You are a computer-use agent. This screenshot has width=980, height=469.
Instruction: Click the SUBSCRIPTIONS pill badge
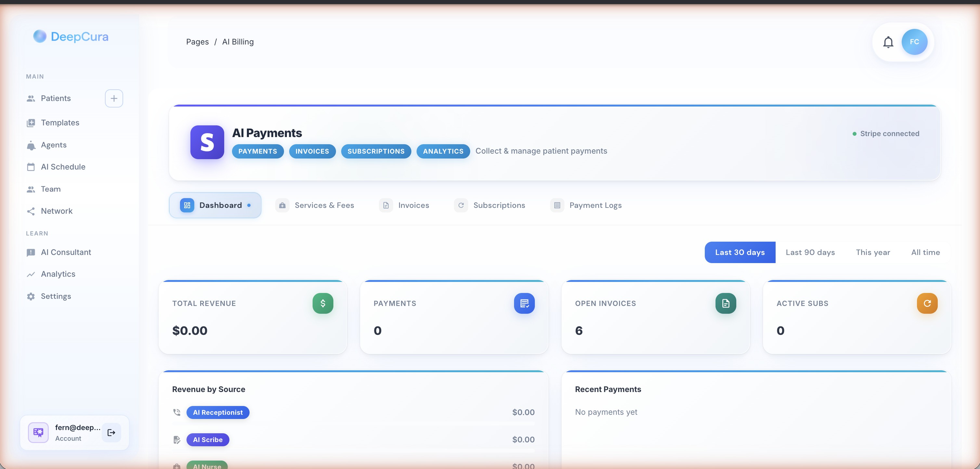[x=376, y=151]
